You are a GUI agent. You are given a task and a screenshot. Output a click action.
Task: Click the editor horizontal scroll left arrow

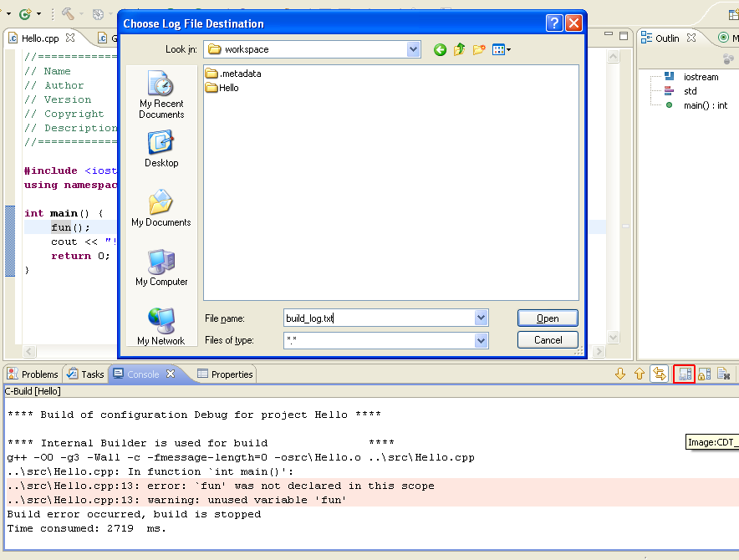(x=29, y=351)
